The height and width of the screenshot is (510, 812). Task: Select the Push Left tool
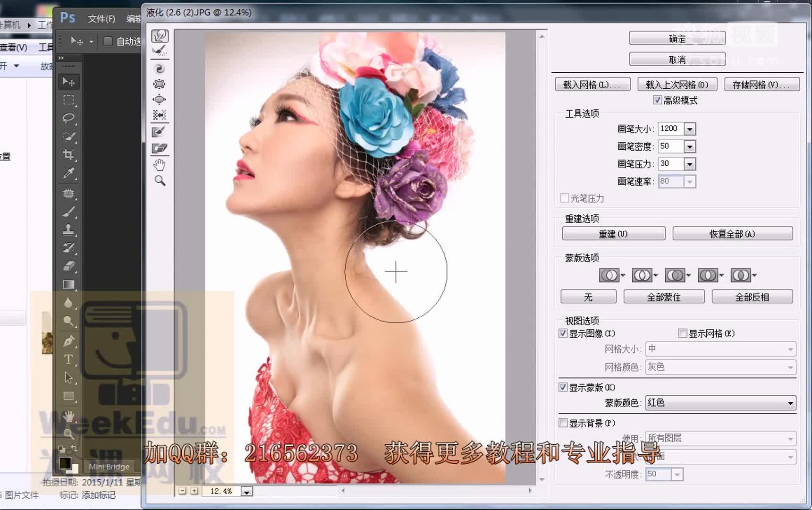tap(160, 115)
